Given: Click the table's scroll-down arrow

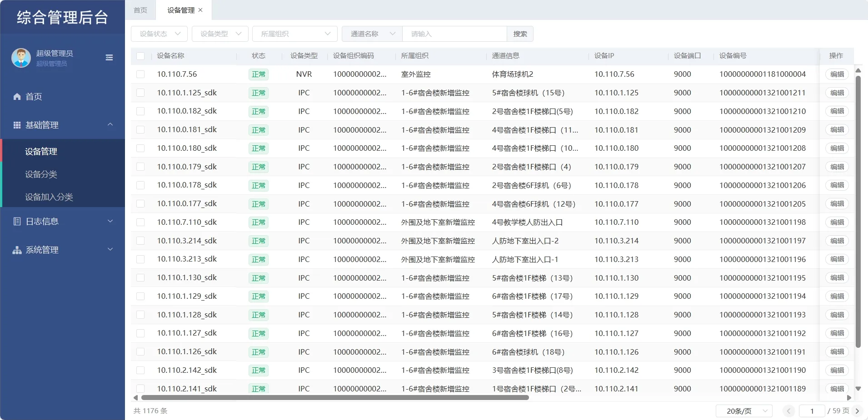Looking at the screenshot, I should click(x=858, y=389).
